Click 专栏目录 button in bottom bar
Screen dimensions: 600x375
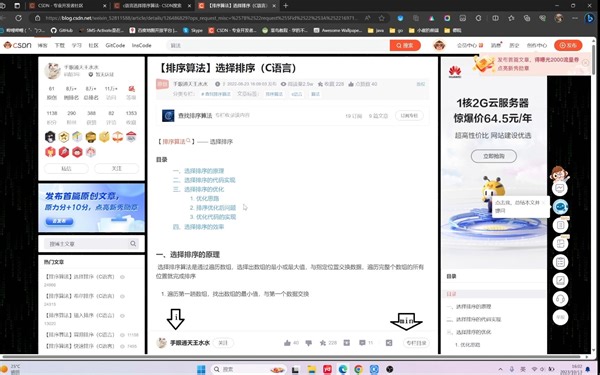(416, 343)
